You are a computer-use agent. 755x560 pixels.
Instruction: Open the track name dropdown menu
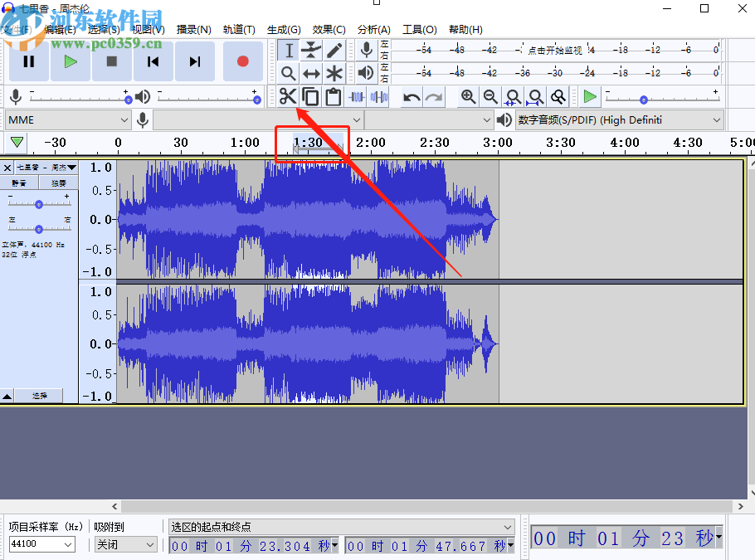coord(46,168)
